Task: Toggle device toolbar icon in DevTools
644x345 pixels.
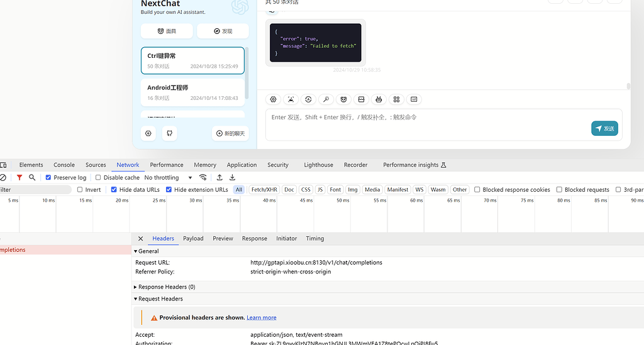Action: 3,165
